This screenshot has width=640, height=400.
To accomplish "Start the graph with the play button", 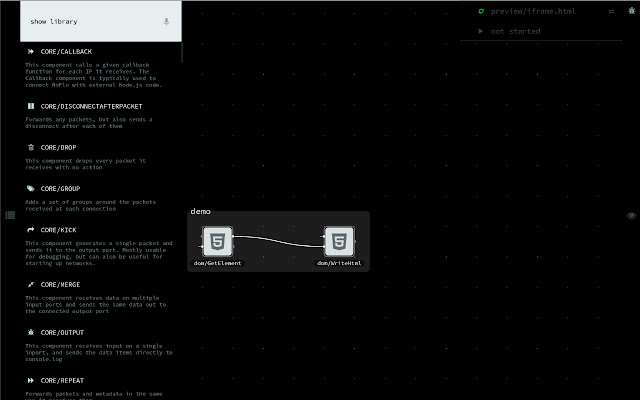I will (481, 31).
